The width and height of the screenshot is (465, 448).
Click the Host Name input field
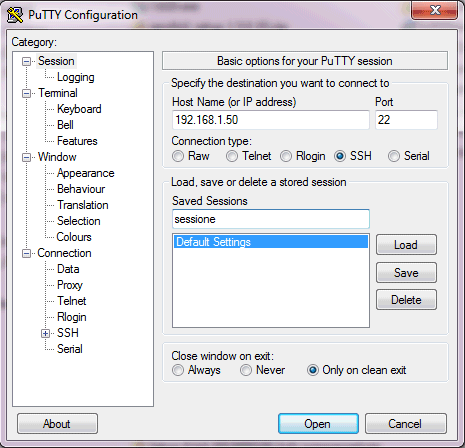click(271, 120)
